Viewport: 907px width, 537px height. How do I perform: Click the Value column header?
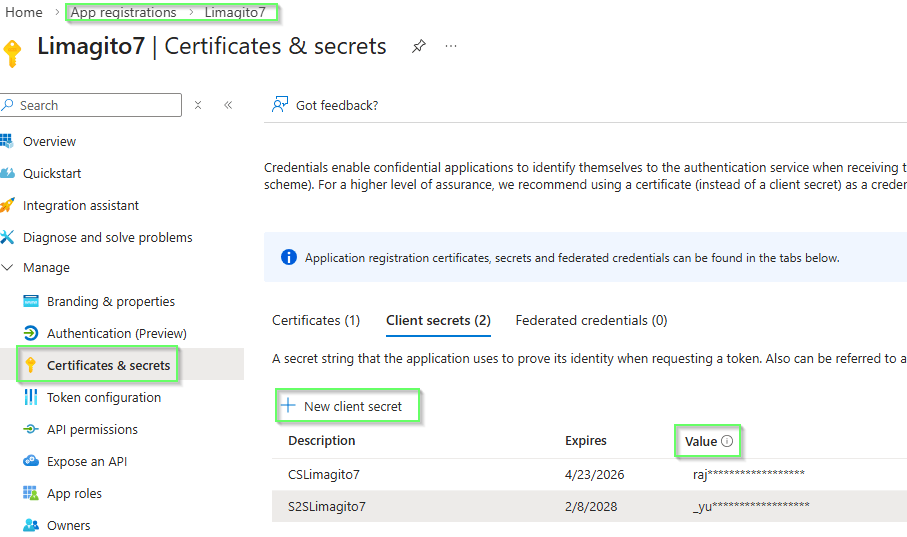point(701,442)
